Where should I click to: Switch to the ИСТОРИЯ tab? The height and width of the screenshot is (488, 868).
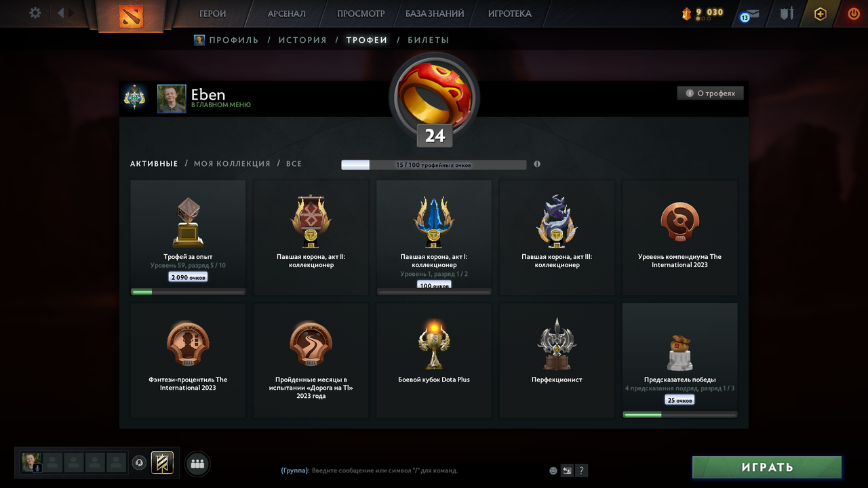coord(302,40)
